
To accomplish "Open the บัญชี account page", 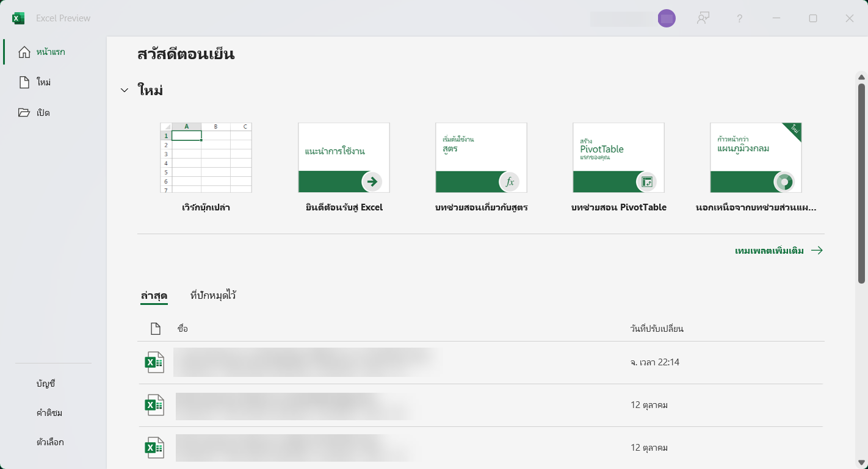I will pos(46,384).
